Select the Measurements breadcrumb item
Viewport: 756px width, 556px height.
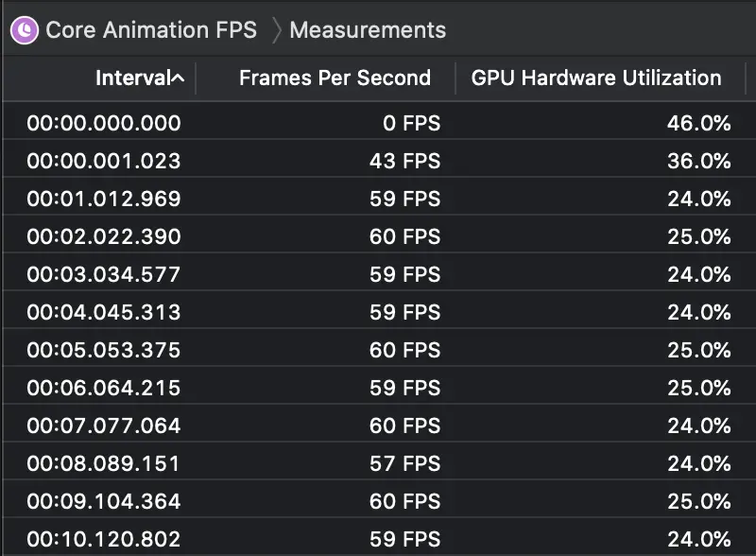click(x=368, y=29)
